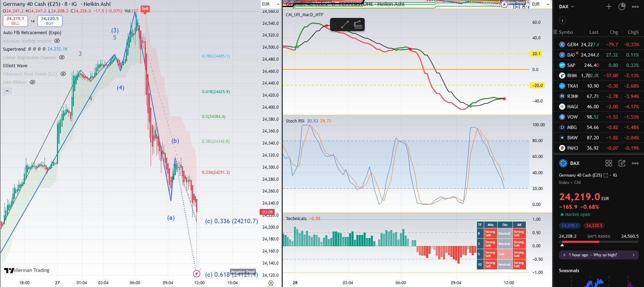
Task: Click the Day's Range triangle marker
Action: [x=562, y=245]
